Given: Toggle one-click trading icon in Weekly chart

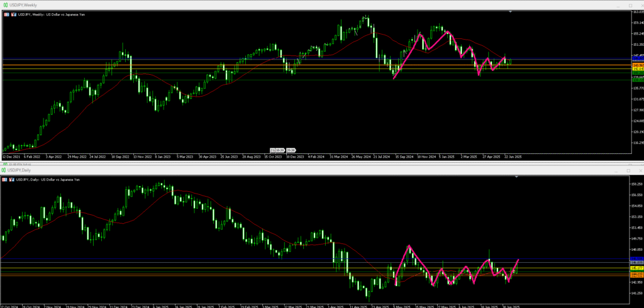Looking at the screenshot, I should [x=6, y=14].
